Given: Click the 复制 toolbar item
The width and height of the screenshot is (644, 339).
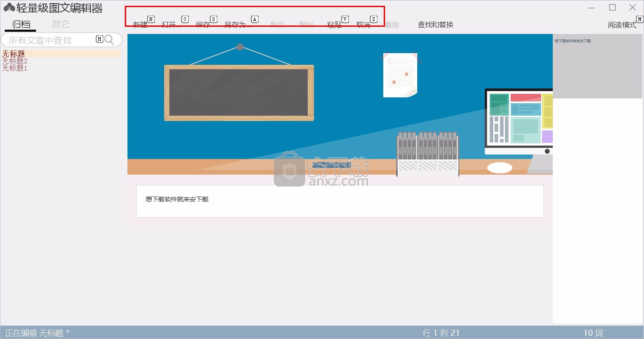Looking at the screenshot, I should [x=306, y=25].
